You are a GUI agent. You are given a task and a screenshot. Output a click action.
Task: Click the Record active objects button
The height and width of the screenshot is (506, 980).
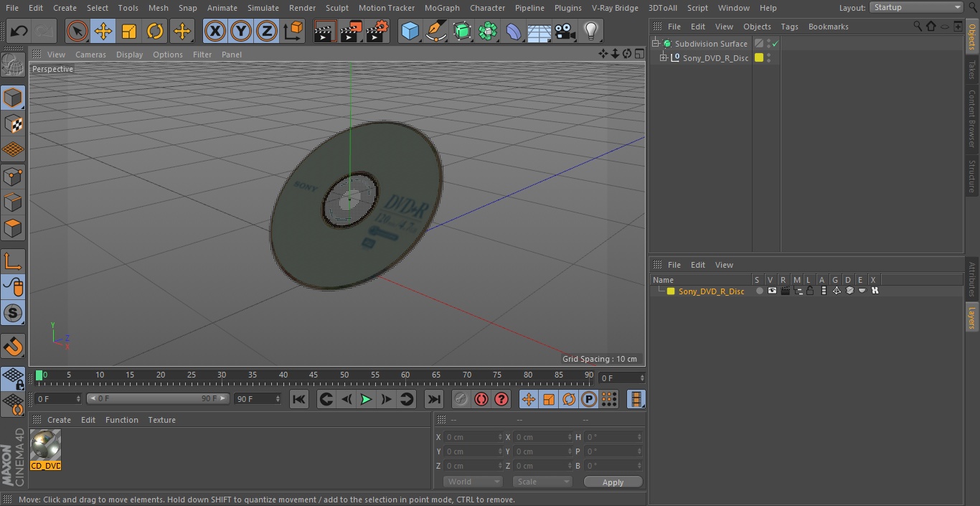pyautogui.click(x=461, y=399)
